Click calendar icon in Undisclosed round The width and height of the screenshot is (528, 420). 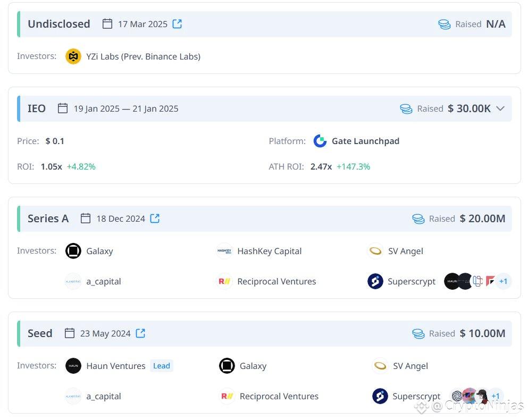pos(107,24)
